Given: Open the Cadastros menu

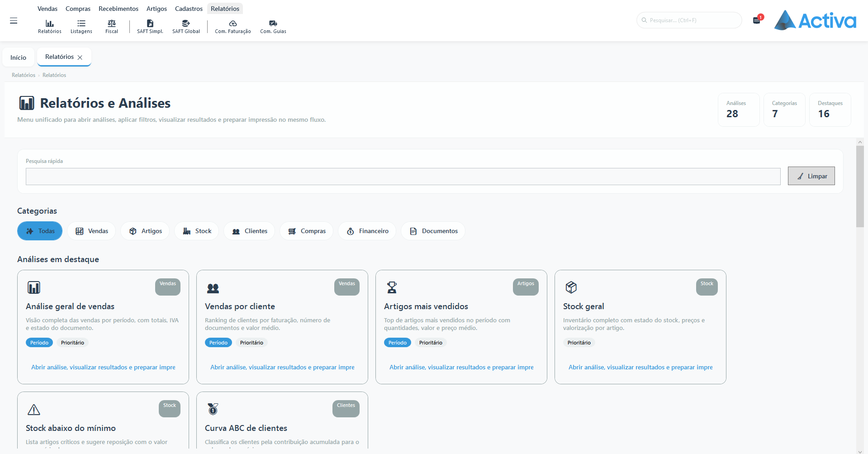Looking at the screenshot, I should point(189,9).
